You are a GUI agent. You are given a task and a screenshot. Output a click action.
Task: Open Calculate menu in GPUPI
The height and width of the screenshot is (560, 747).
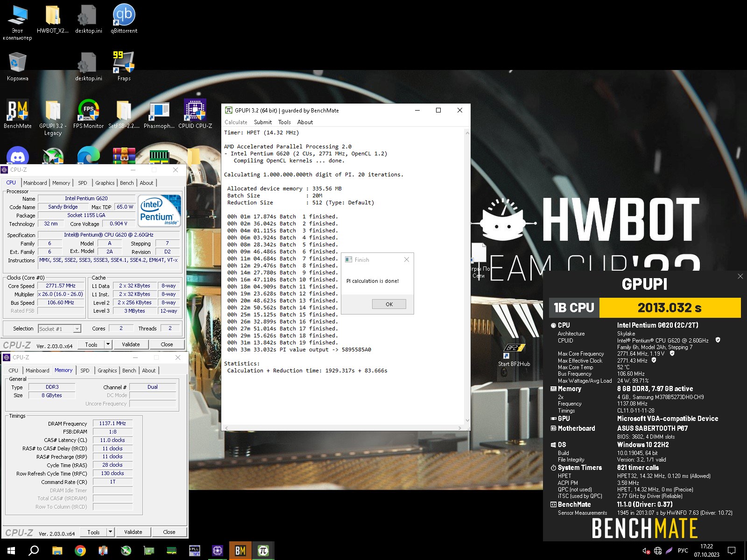pyautogui.click(x=236, y=122)
